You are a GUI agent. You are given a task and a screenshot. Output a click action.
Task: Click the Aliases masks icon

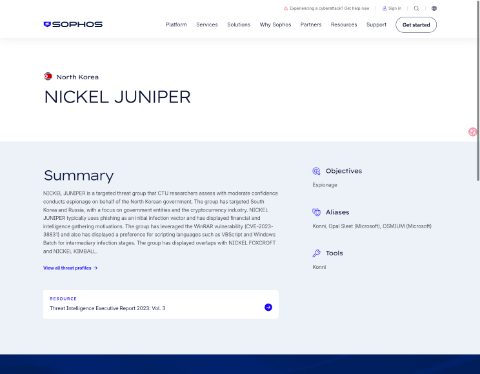[316, 212]
